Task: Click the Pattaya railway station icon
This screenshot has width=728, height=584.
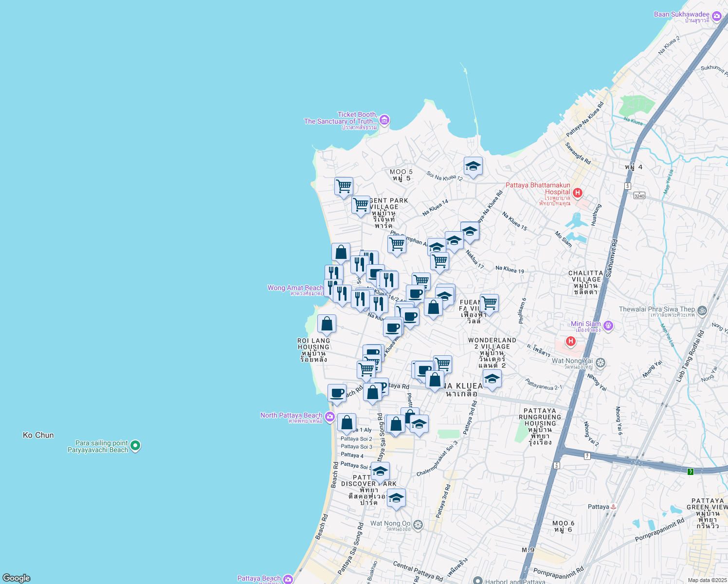Action: [x=613, y=507]
